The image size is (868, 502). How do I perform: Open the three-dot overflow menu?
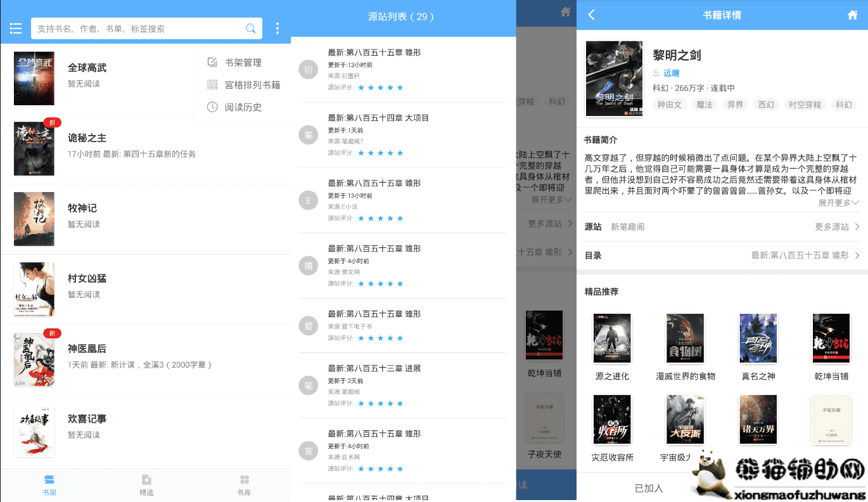click(277, 29)
